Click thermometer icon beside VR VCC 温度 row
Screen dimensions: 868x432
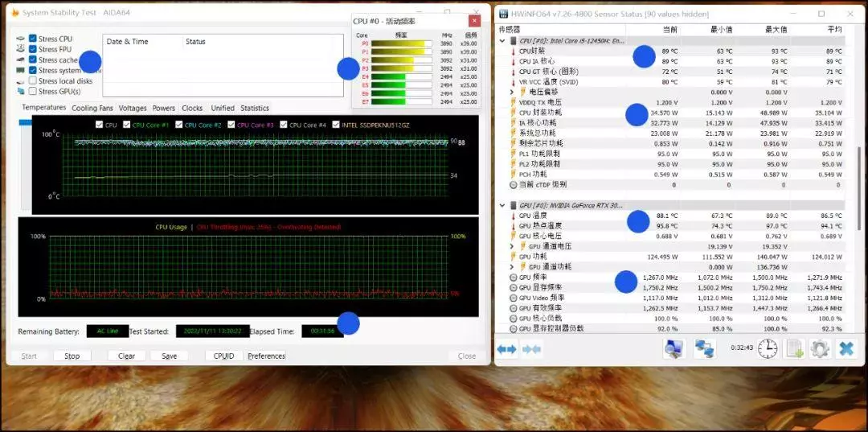pyautogui.click(x=513, y=82)
